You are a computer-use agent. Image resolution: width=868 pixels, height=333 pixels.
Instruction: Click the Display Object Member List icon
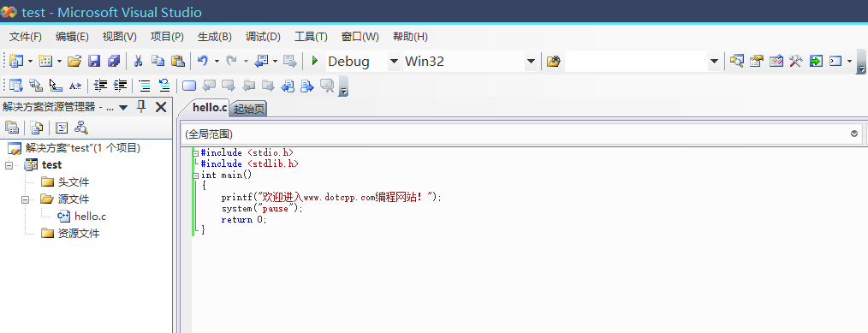[x=16, y=86]
